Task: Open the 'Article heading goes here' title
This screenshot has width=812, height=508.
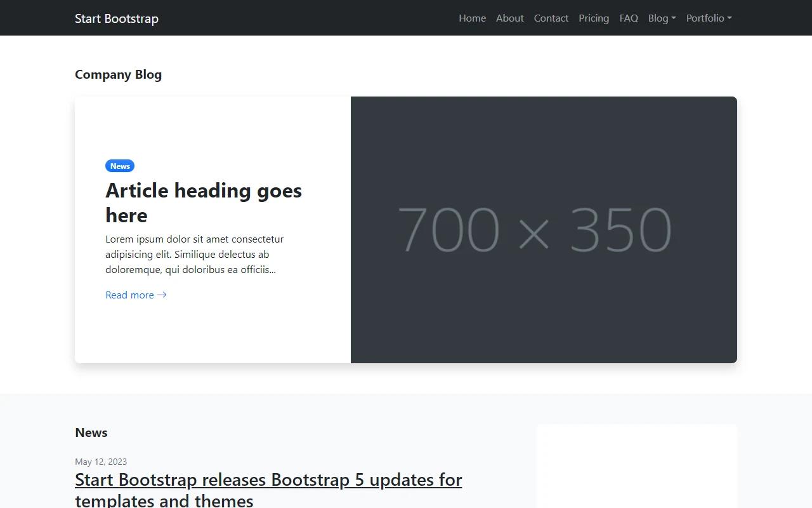Action: [204, 203]
